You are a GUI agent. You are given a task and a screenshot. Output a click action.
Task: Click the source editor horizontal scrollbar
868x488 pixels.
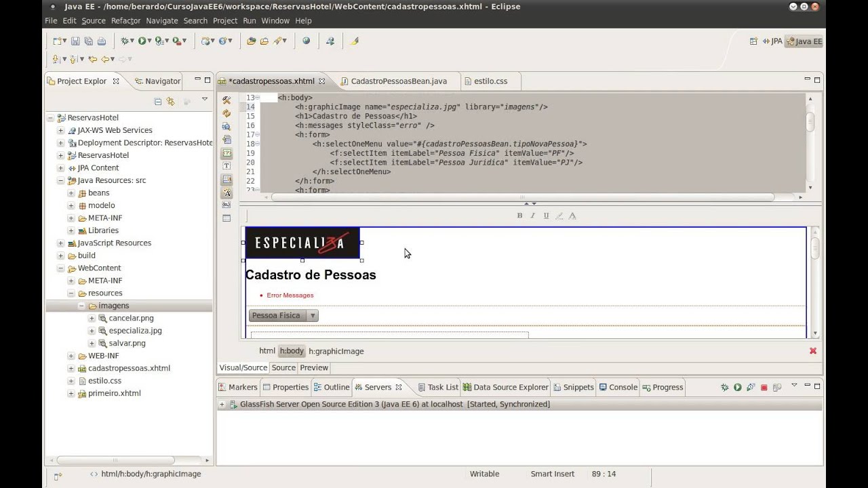point(522,197)
